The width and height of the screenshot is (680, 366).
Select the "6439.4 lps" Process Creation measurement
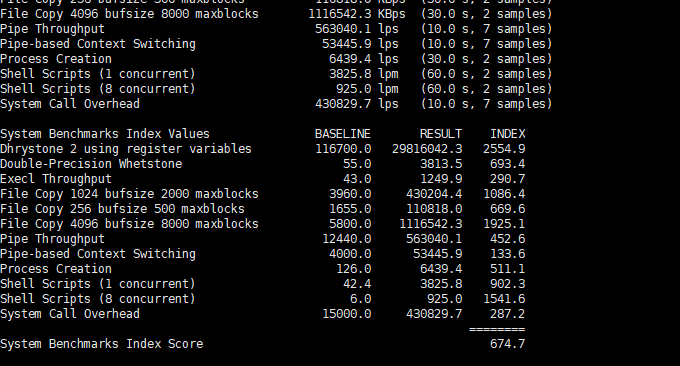pos(364,59)
